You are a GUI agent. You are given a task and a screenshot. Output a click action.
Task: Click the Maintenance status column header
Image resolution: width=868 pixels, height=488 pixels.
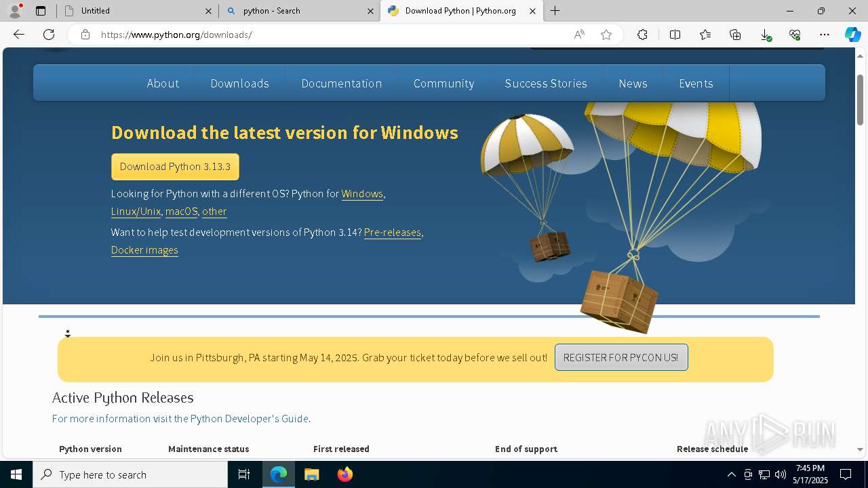point(208,449)
